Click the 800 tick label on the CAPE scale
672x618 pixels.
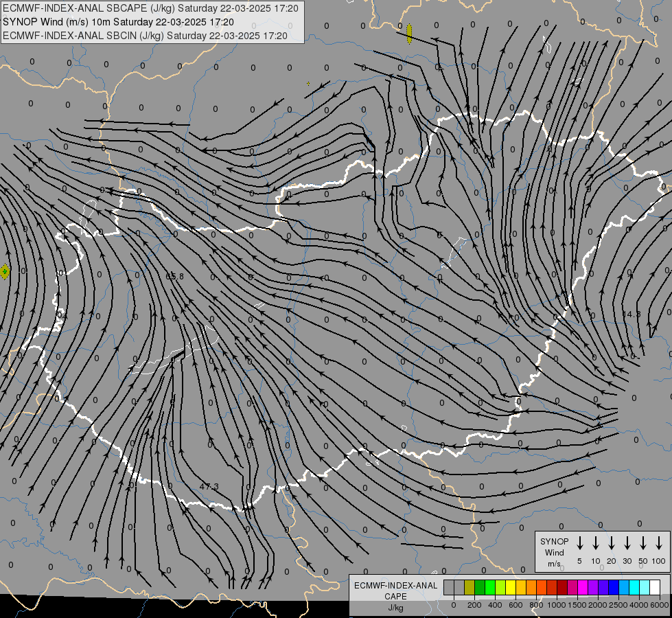coord(536,605)
